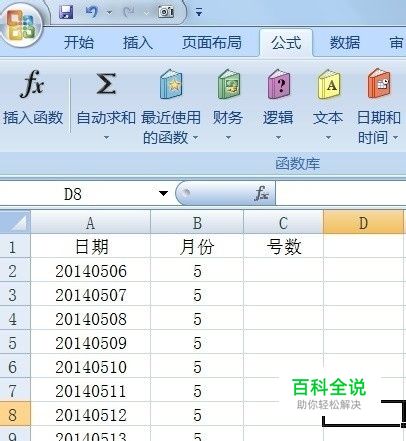
Task: Select column A header
Action: (90, 223)
